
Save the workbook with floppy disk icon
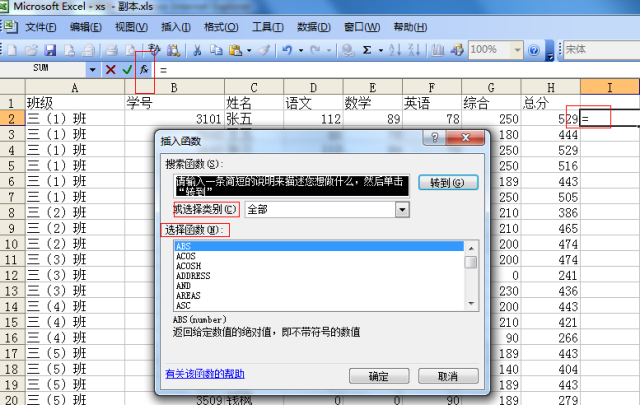point(50,50)
